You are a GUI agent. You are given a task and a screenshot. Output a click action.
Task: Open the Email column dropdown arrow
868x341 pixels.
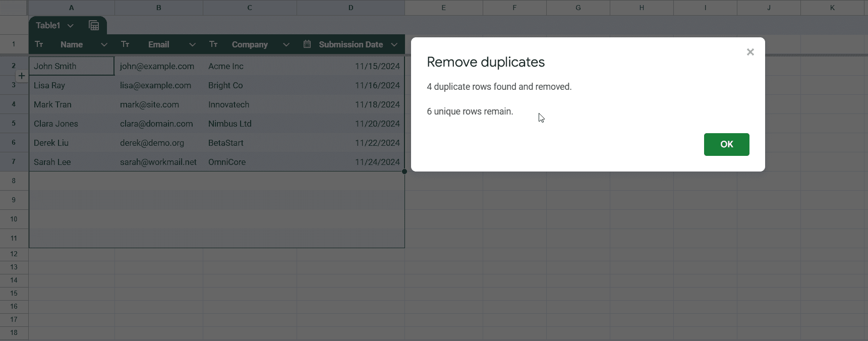(x=192, y=44)
